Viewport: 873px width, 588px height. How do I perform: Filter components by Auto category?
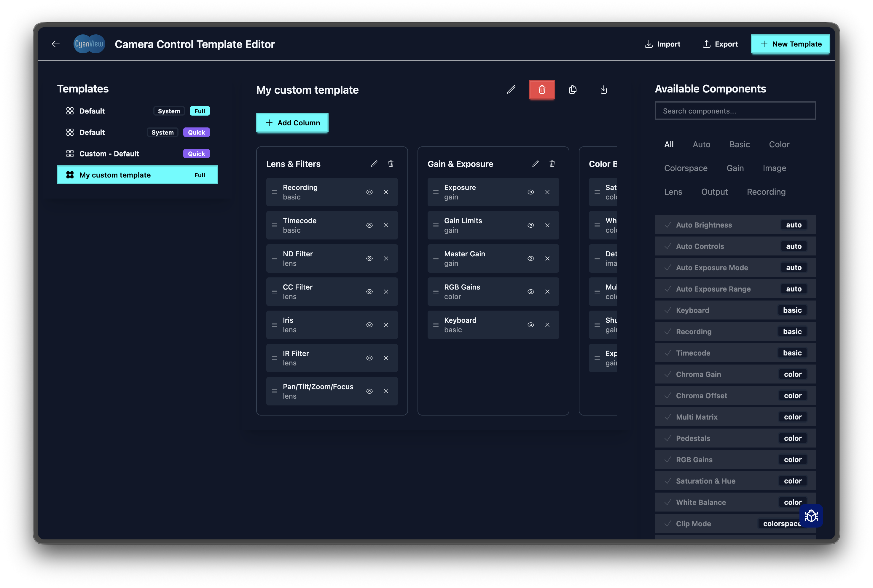click(x=701, y=145)
